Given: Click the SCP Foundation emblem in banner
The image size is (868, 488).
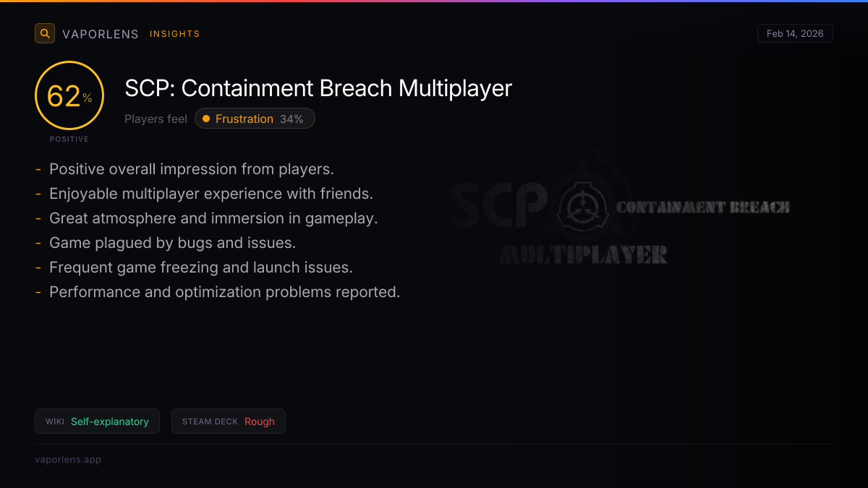Looking at the screenshot, I should click(x=578, y=207).
